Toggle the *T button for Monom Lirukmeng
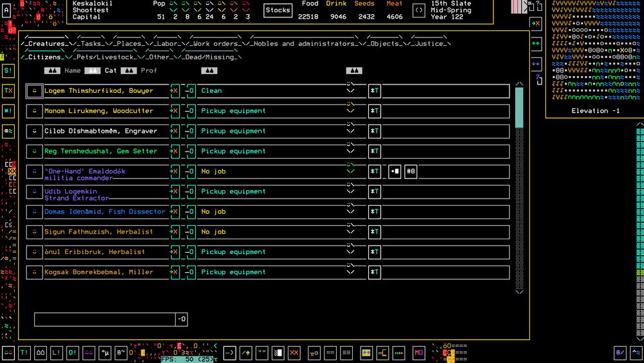 [375, 111]
